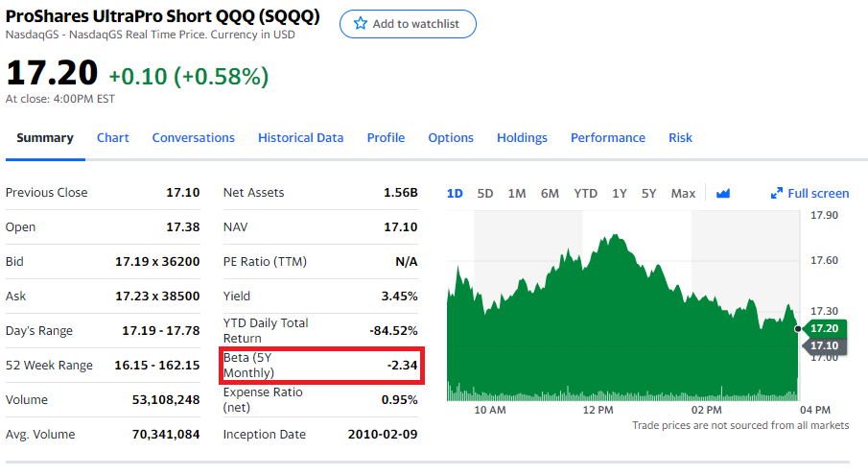This screenshot has height=475, width=868.
Task: Click the 10 AM chart axis label
Action: 490,411
